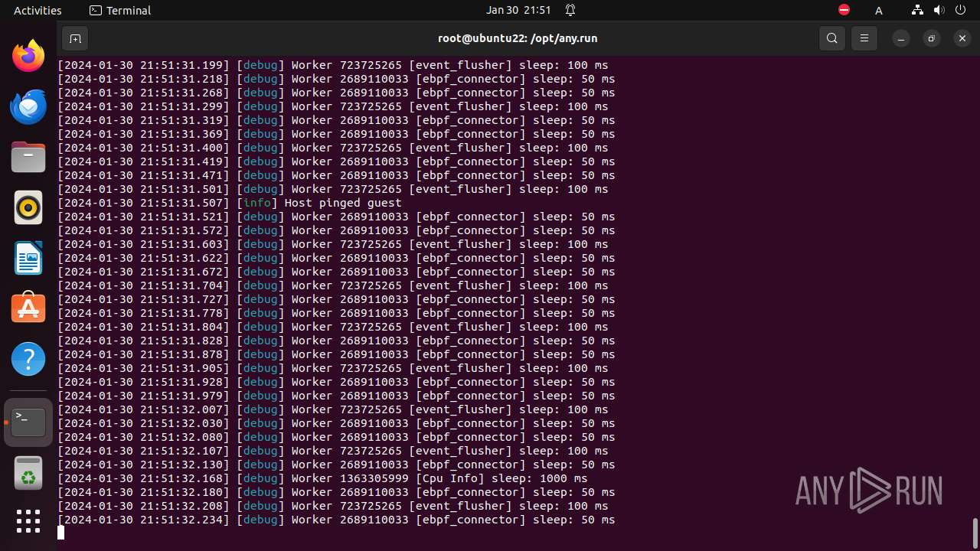Screen dimensions: 980x551
Task: Show the applications grid
Action: pyautogui.click(x=28, y=521)
